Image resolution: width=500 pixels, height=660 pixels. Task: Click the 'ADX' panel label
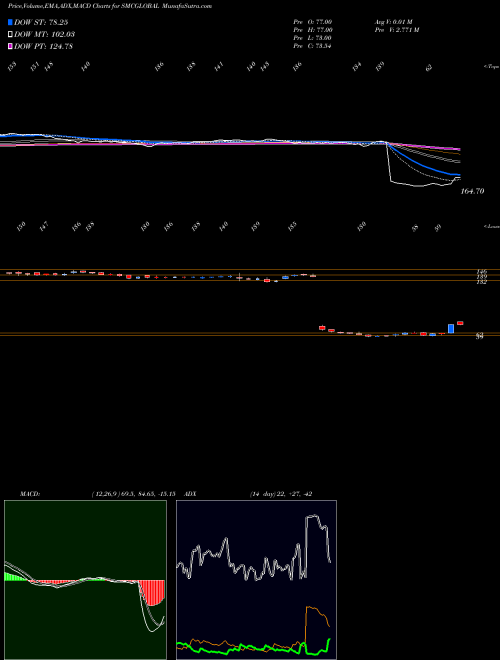(190, 494)
